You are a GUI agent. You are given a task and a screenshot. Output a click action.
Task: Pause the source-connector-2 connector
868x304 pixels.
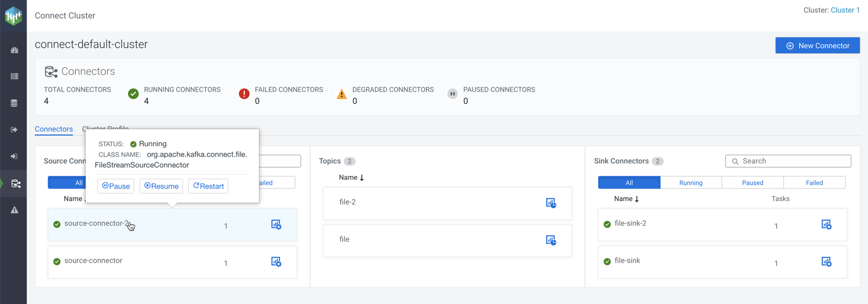click(116, 186)
